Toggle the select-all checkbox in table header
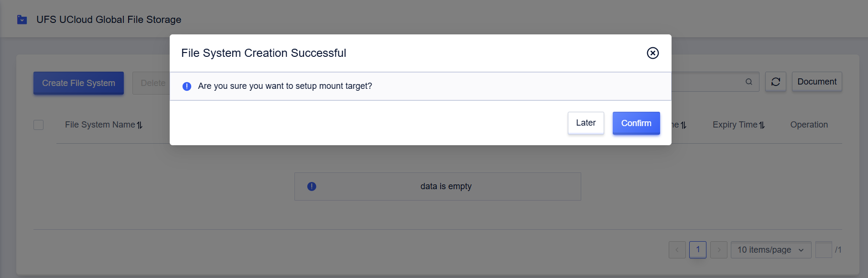The height and width of the screenshot is (278, 868). (39, 125)
